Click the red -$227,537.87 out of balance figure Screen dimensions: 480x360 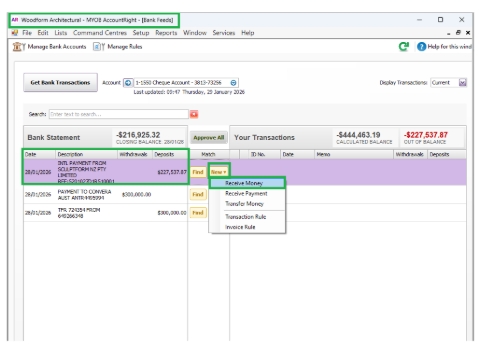pos(426,135)
